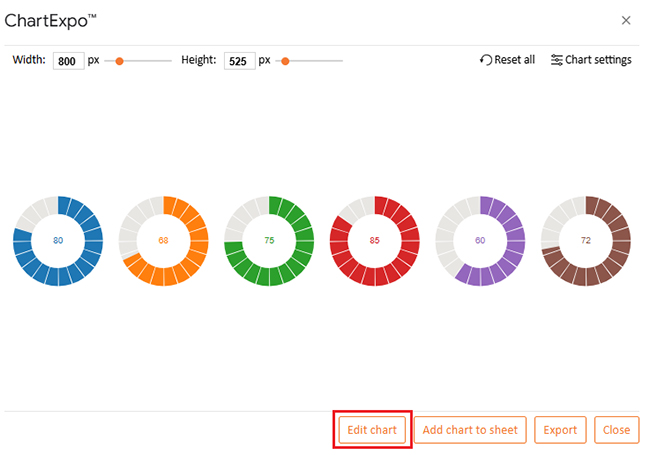Screen dimensions: 650x455
Task: Click the Width slider track
Action: (150, 61)
